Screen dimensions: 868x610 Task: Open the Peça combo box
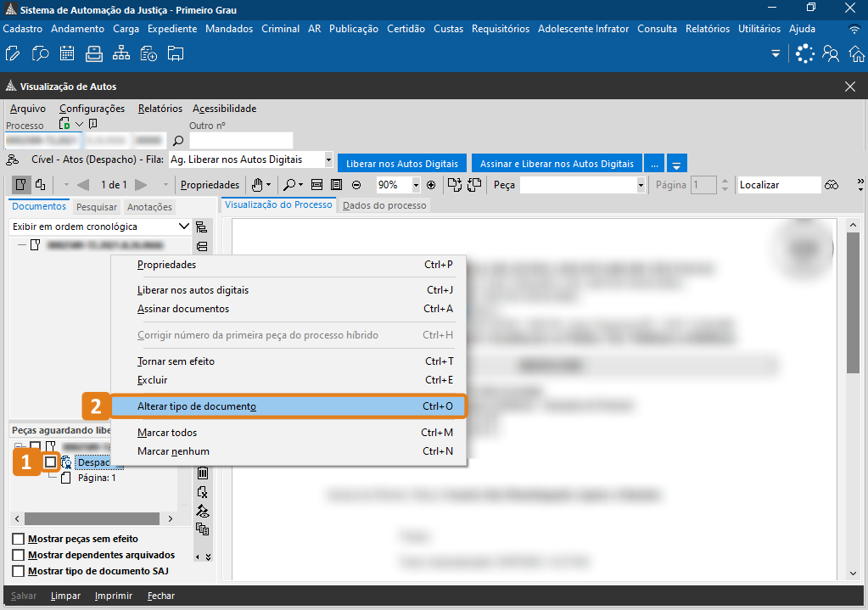[641, 185]
